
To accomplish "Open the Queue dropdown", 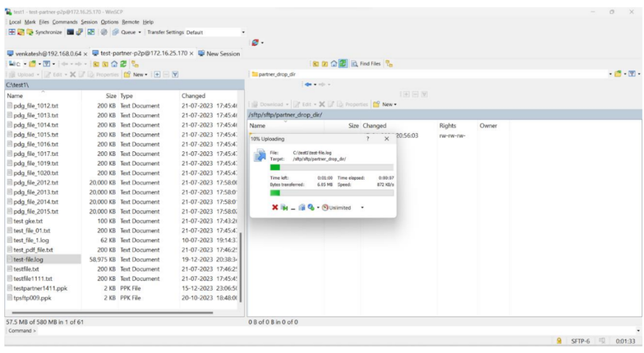I will click(128, 32).
